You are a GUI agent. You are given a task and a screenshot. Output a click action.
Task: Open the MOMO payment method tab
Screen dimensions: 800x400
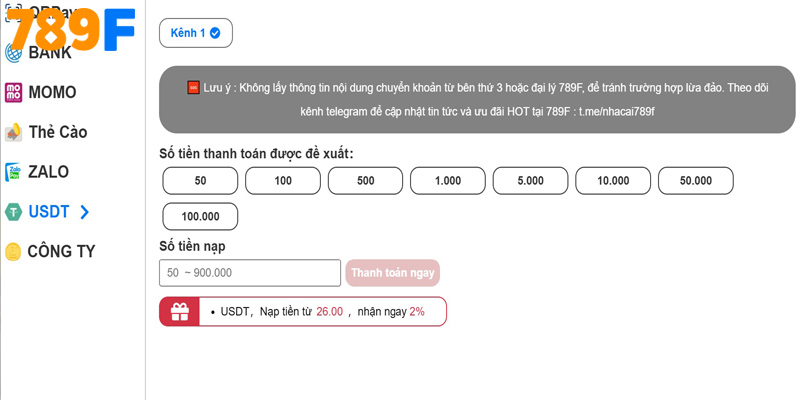point(52,92)
